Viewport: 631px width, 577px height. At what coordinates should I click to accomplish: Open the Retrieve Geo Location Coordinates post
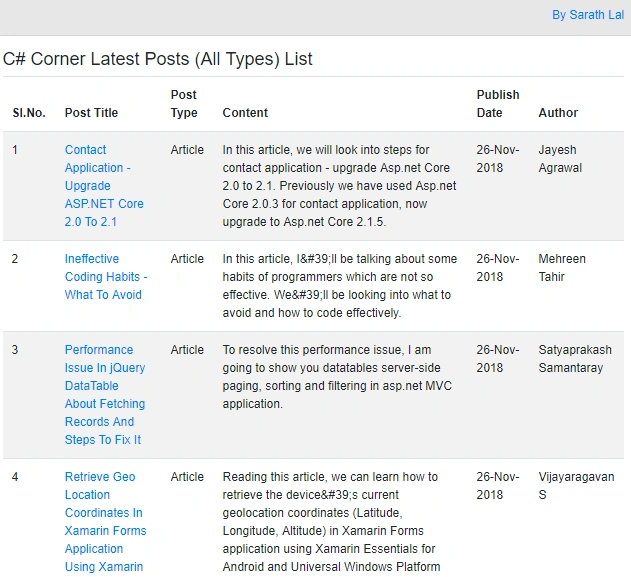pos(105,521)
